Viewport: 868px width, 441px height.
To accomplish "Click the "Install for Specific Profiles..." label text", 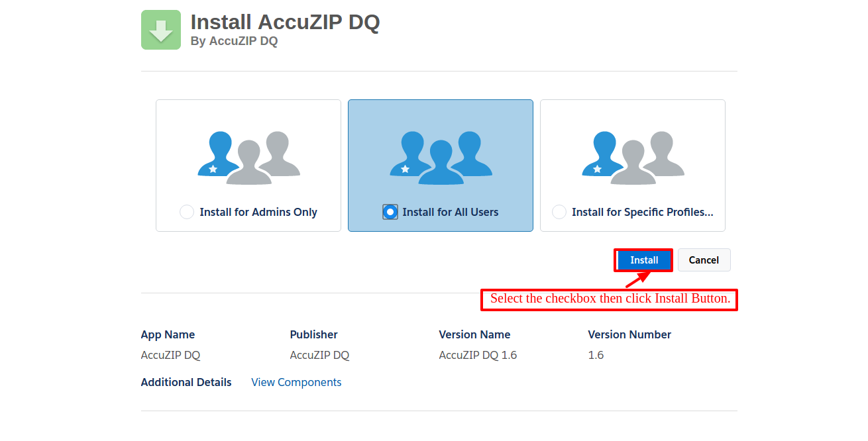I will tap(642, 212).
